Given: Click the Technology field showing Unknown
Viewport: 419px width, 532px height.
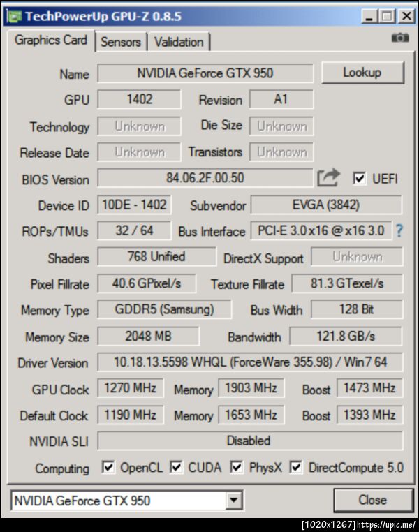Looking at the screenshot, I should tap(139, 126).
